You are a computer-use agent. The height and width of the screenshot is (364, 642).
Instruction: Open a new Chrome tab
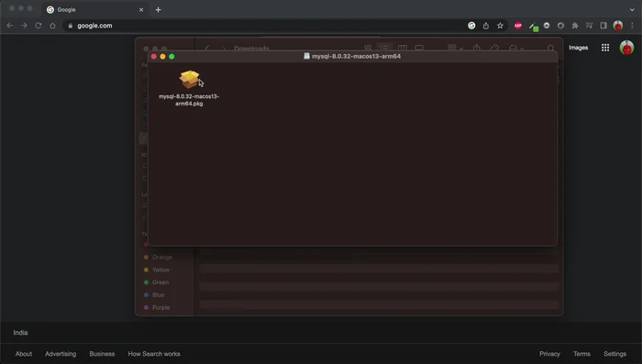[159, 9]
